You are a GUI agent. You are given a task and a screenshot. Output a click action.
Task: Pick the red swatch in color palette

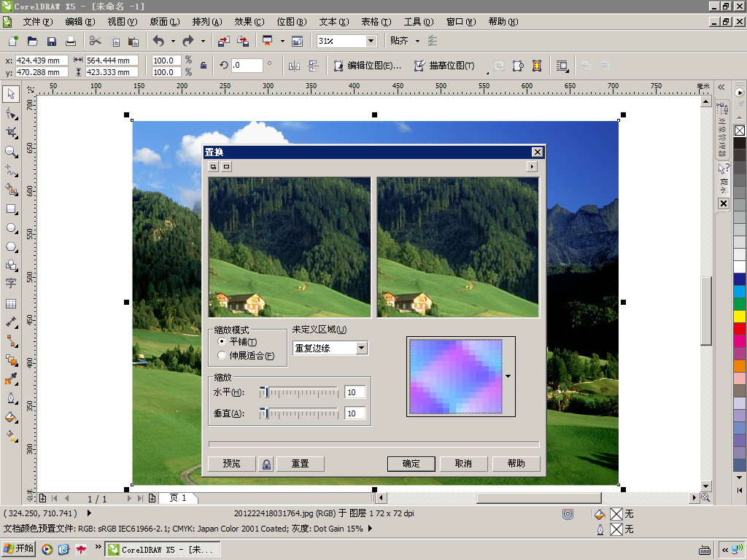coord(740,329)
